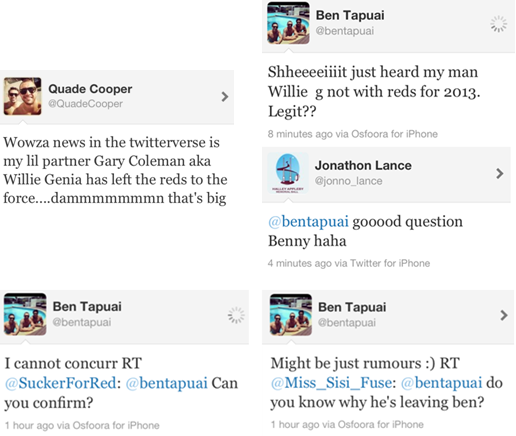This screenshot has height=436, width=516.
Task: Click Jonathon Lance's avatar image
Action: click(289, 173)
